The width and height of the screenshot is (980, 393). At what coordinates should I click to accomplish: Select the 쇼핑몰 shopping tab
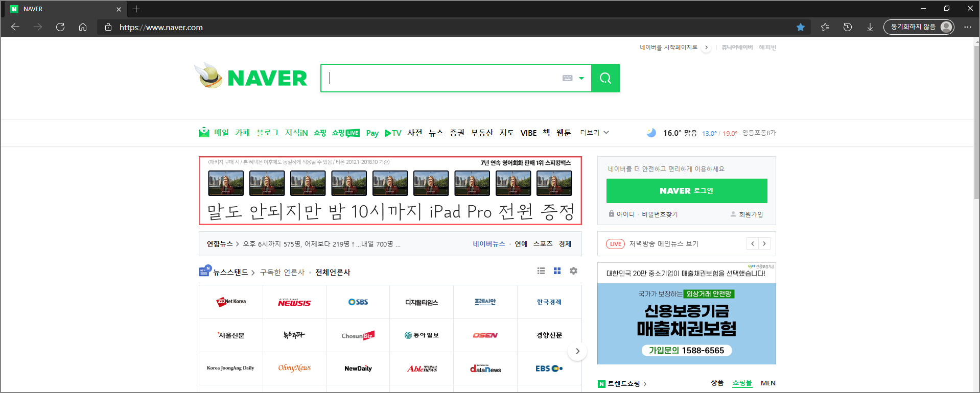tap(742, 383)
